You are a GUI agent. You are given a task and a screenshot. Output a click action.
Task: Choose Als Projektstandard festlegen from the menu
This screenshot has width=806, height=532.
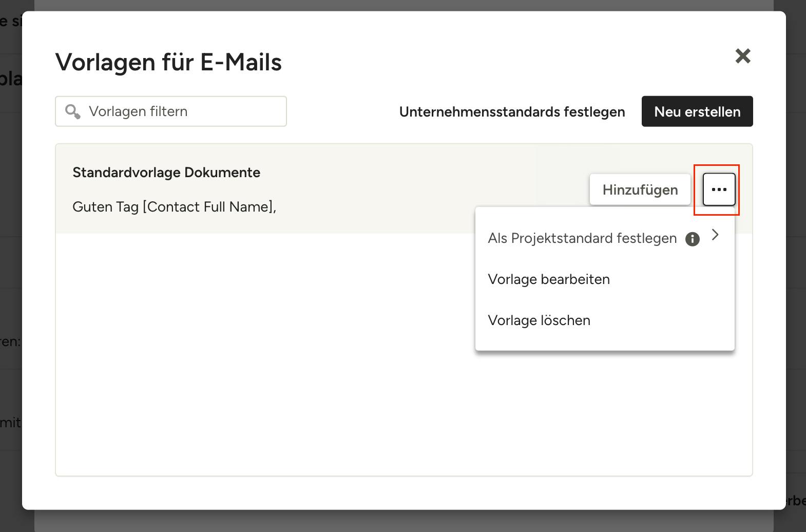582,238
